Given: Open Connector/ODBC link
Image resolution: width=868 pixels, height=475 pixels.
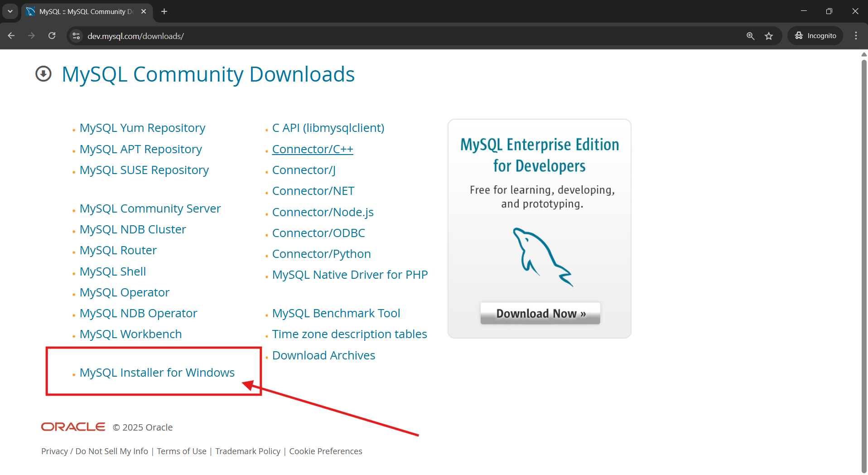Looking at the screenshot, I should [x=318, y=233].
